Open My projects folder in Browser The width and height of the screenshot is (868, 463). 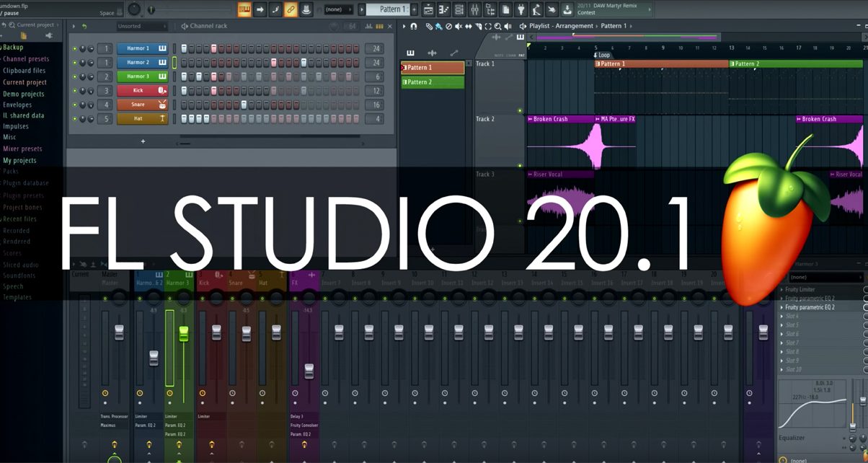point(19,160)
